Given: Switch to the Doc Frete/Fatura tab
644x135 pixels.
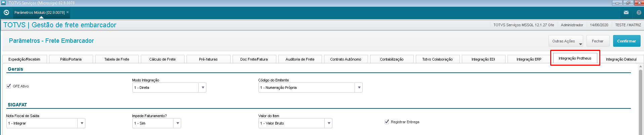Looking at the screenshot, I should [x=254, y=59].
